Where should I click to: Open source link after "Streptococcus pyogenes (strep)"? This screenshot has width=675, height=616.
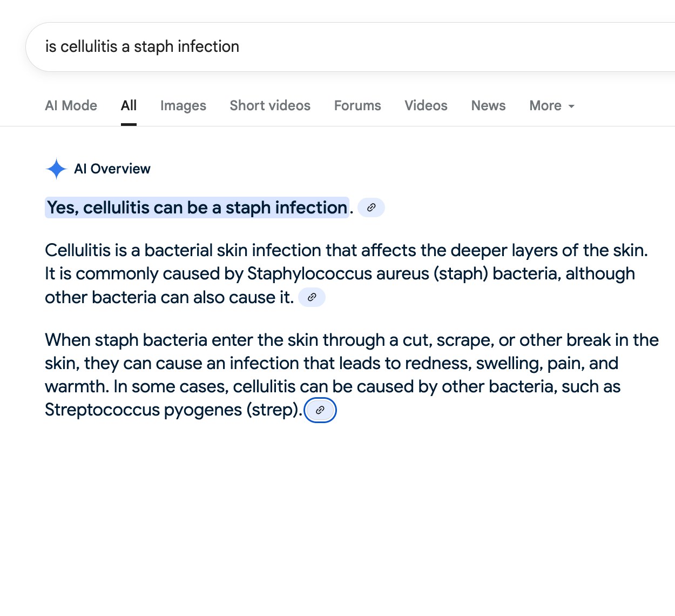click(x=320, y=410)
